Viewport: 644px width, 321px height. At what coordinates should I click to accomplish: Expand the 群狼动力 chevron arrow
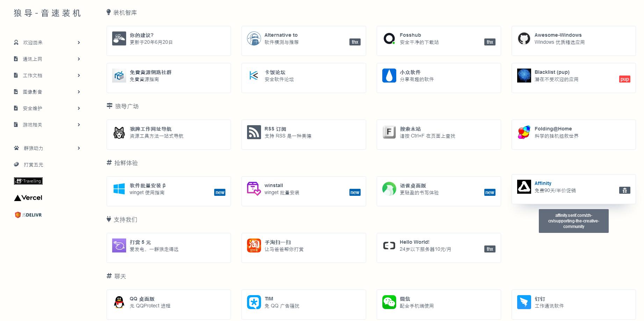click(79, 148)
